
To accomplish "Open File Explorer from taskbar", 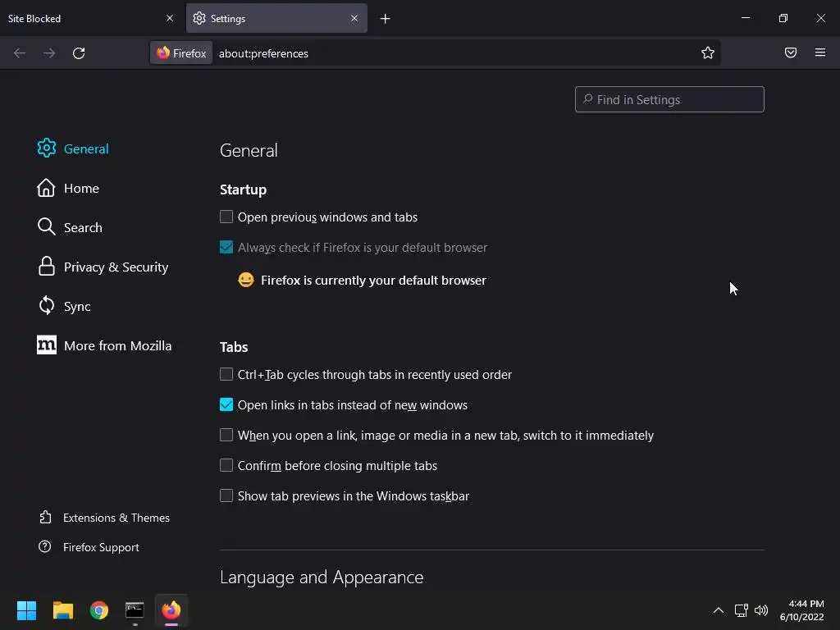I will 62,610.
